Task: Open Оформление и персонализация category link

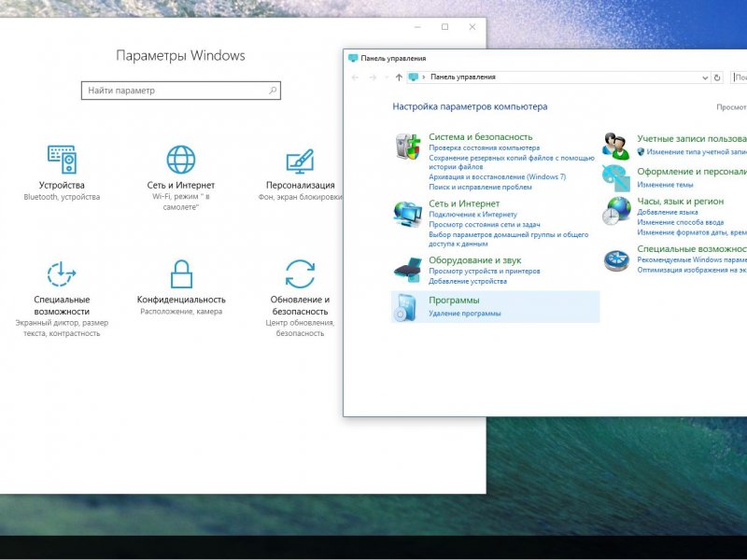Action: coord(692,172)
